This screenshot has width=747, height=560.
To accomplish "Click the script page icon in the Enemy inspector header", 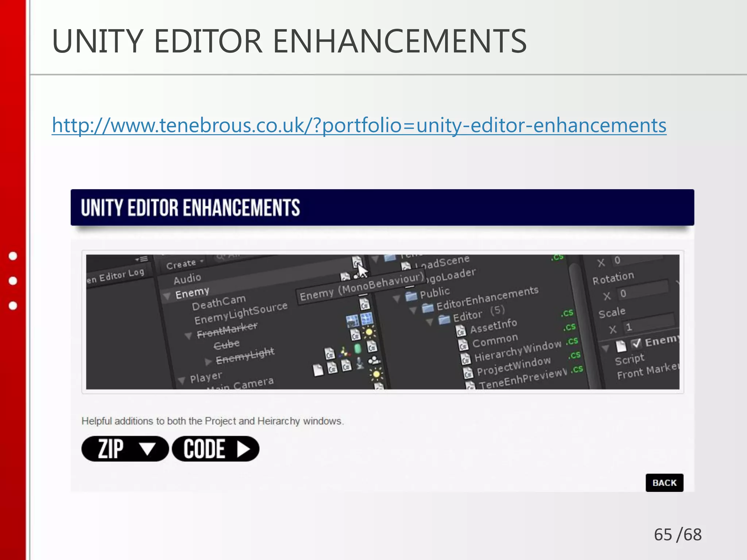I will (621, 346).
